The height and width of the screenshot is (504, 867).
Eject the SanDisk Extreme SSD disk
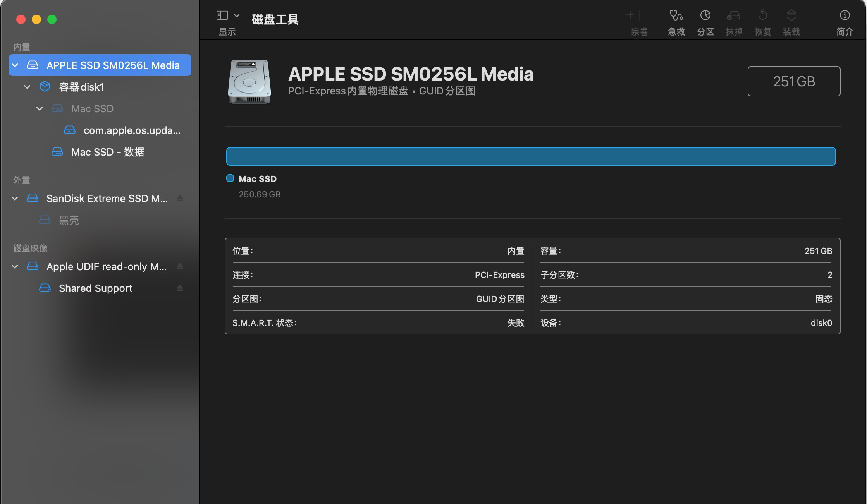click(x=180, y=199)
